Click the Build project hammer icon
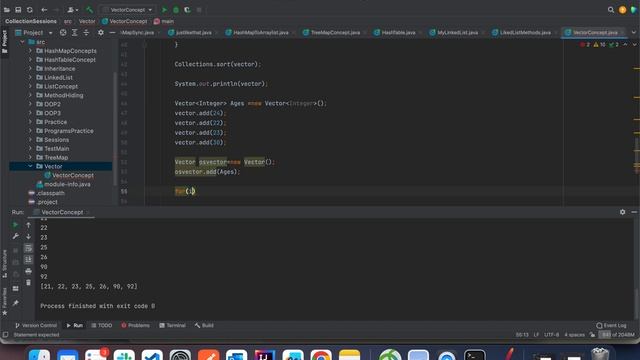 coord(89,10)
